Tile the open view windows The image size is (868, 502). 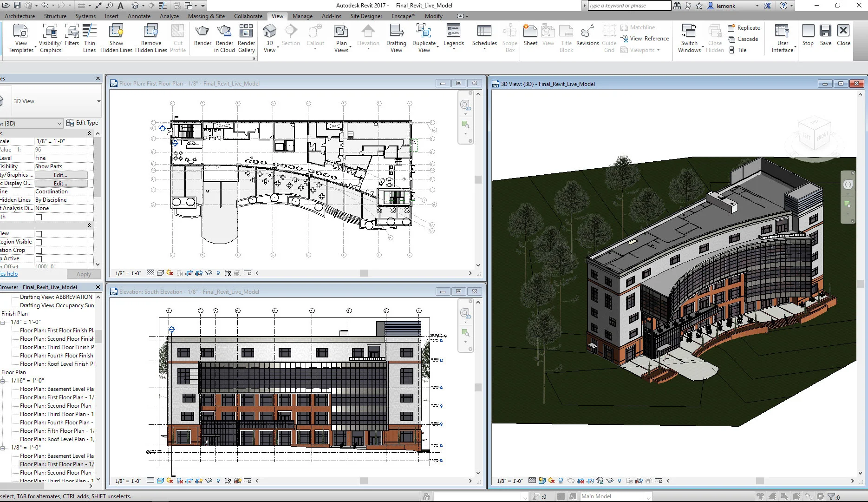tap(738, 50)
